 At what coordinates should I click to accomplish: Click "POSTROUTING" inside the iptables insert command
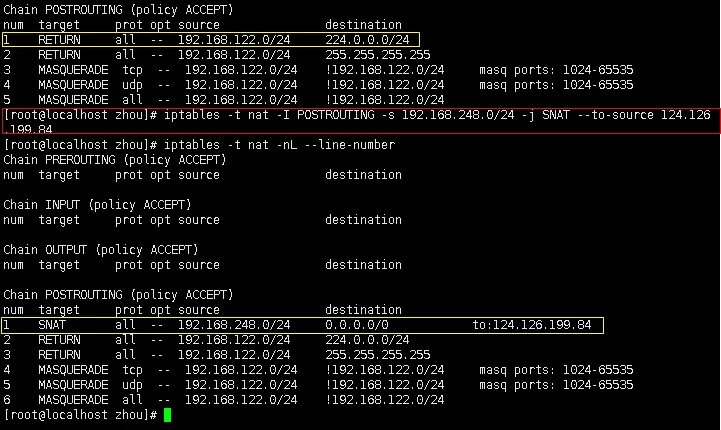[x=336, y=115]
